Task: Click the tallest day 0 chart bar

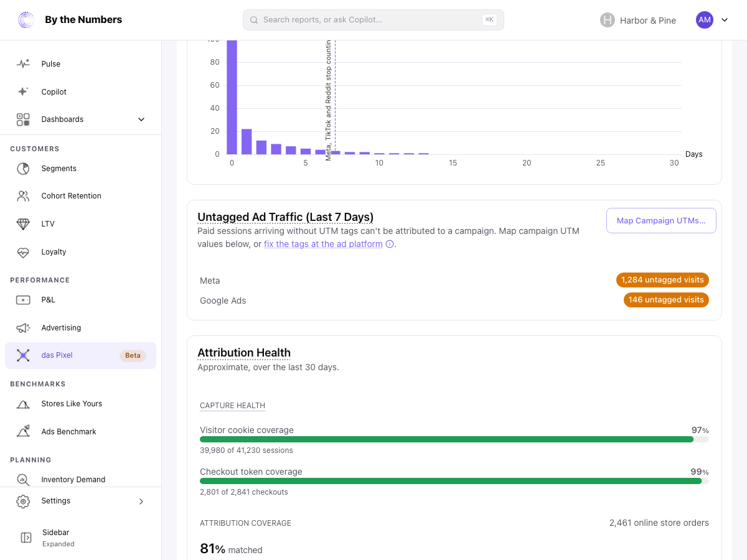Action: click(x=232, y=97)
